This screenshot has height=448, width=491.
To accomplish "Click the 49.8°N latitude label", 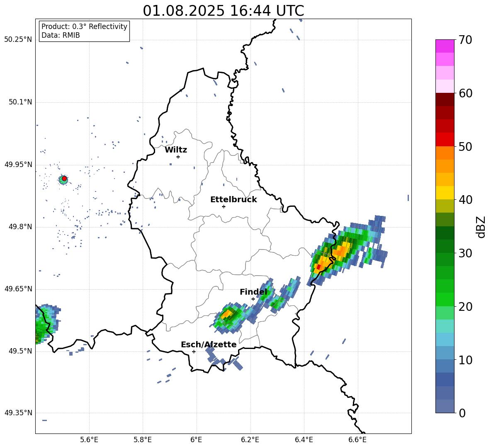I will pyautogui.click(x=20, y=227).
